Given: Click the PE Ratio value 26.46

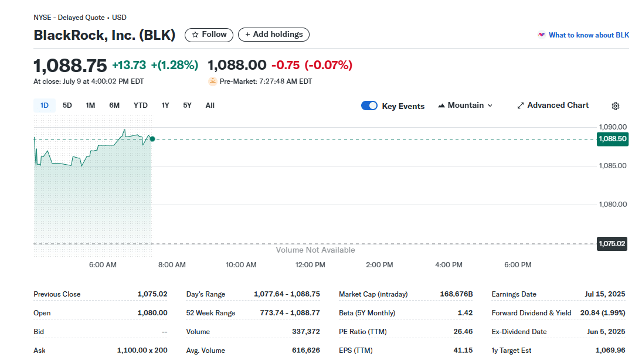Looking at the screenshot, I should coord(463,332).
